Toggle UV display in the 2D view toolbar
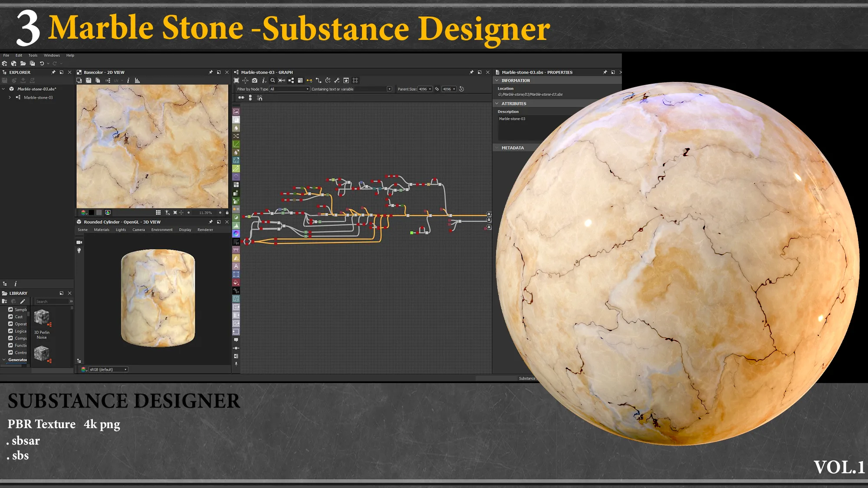This screenshot has height=488, width=868. pyautogui.click(x=116, y=80)
